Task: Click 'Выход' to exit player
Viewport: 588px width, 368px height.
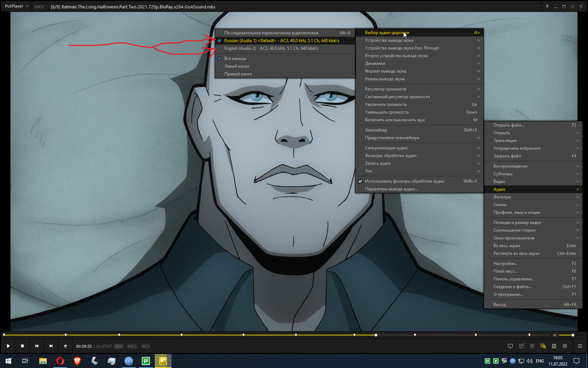Action: click(533, 305)
